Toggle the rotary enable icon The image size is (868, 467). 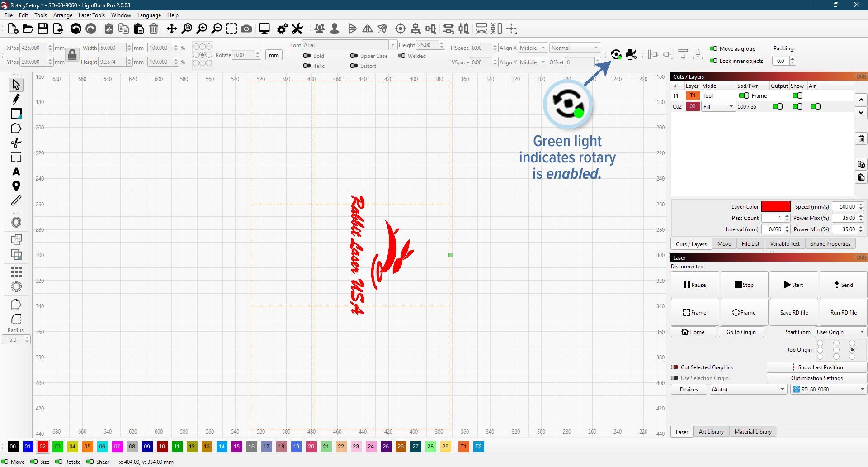[616, 55]
